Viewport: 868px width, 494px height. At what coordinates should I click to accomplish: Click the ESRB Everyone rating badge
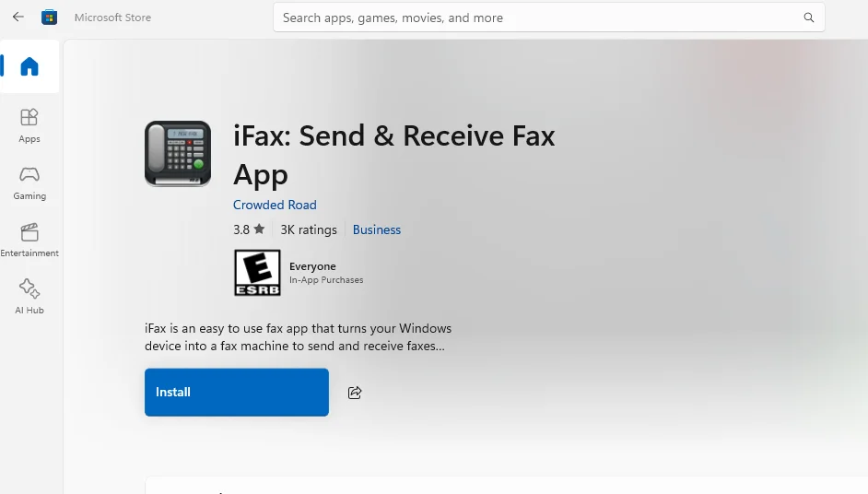(x=257, y=273)
